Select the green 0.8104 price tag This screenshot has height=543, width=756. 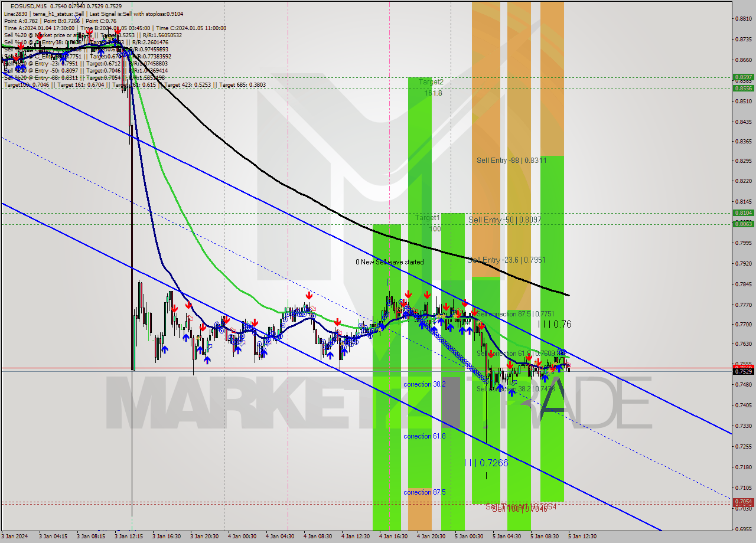743,213
